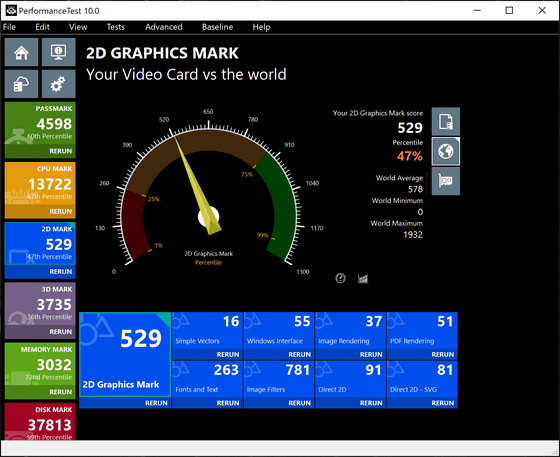Rerun the Image Rendering test
This screenshot has width=560, height=457.
point(371,354)
